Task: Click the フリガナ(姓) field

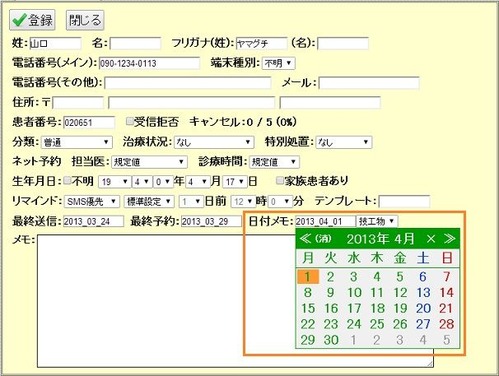Action: [x=261, y=44]
